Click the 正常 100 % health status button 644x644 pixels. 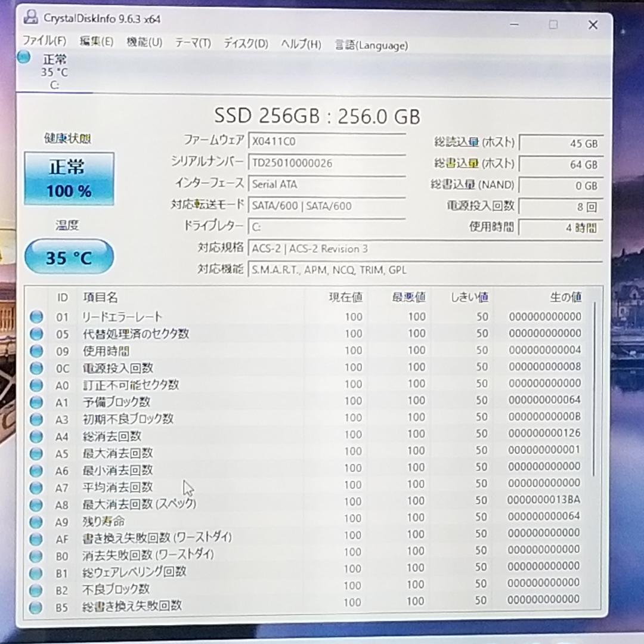pos(69,179)
